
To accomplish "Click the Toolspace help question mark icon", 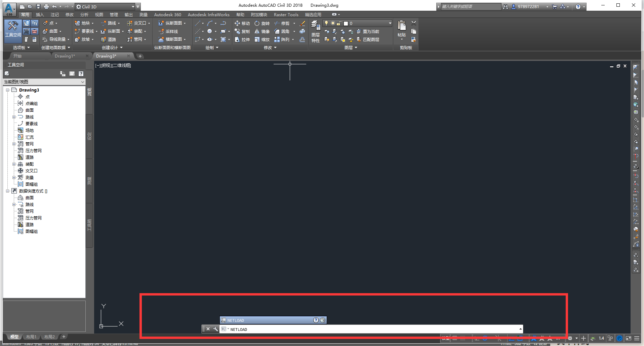I will click(x=81, y=74).
